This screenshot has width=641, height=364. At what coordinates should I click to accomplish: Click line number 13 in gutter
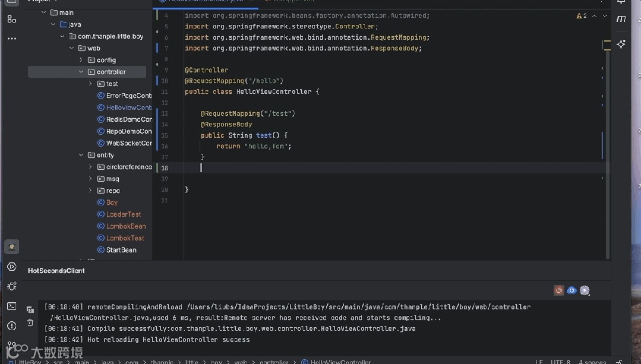[x=165, y=113]
